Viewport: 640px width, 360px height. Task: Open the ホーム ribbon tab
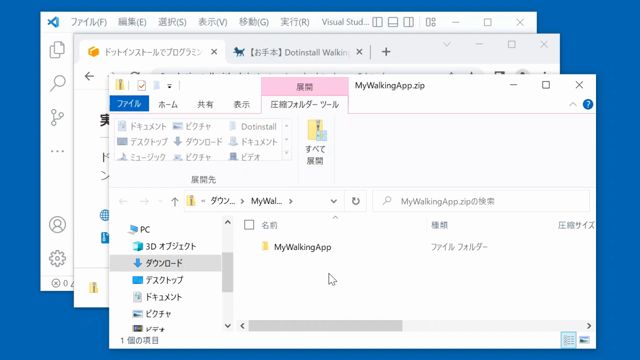tap(168, 104)
